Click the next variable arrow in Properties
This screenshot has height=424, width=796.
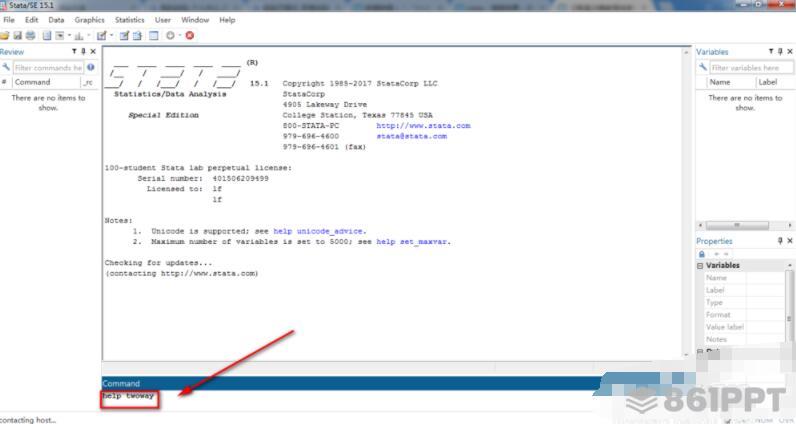(x=726, y=254)
